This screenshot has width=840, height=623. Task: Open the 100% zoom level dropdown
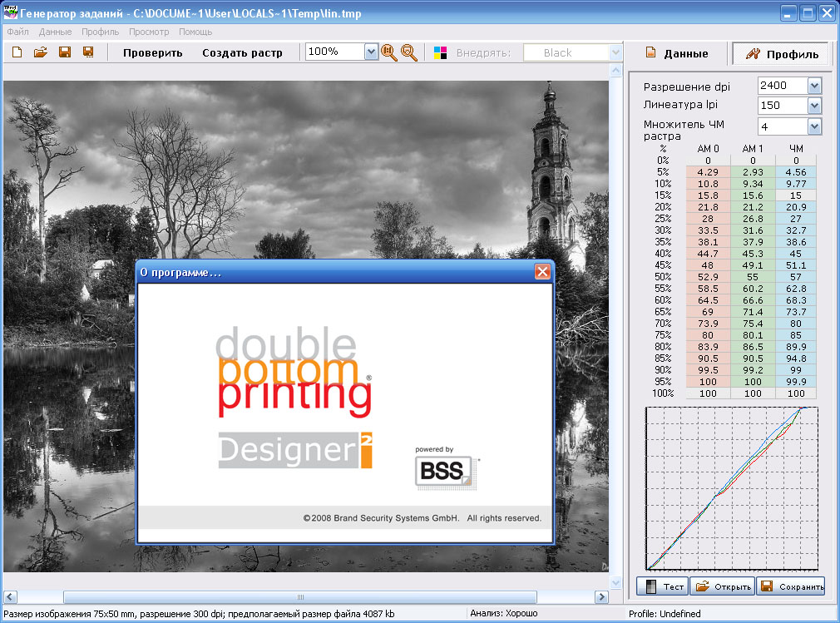point(371,52)
